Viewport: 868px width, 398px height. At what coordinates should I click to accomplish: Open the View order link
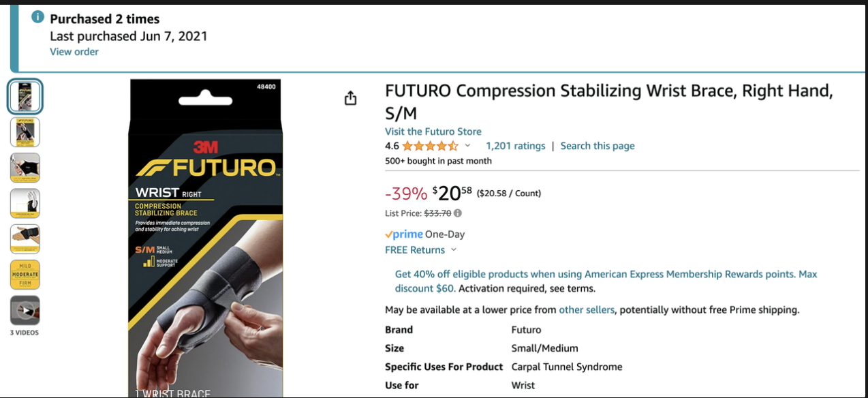tap(74, 51)
